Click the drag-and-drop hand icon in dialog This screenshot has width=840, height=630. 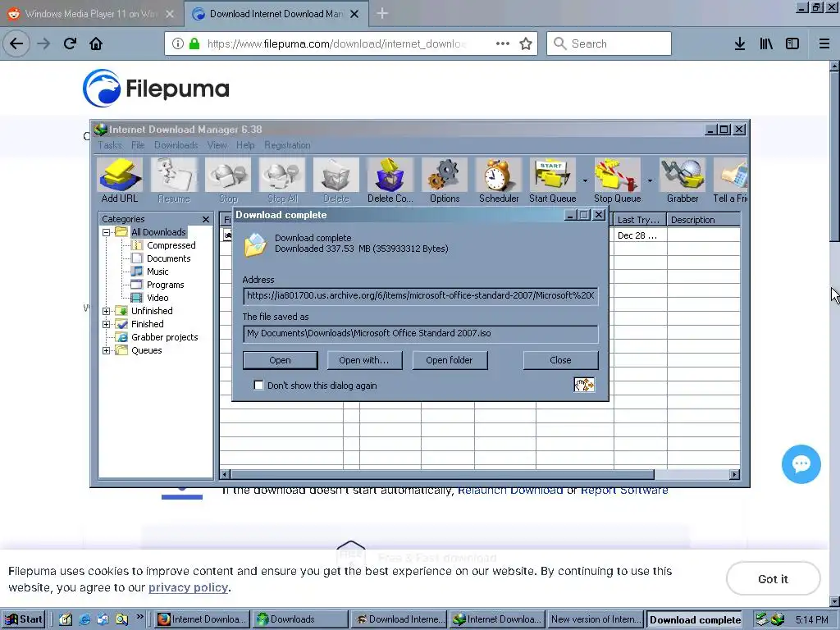(x=584, y=385)
